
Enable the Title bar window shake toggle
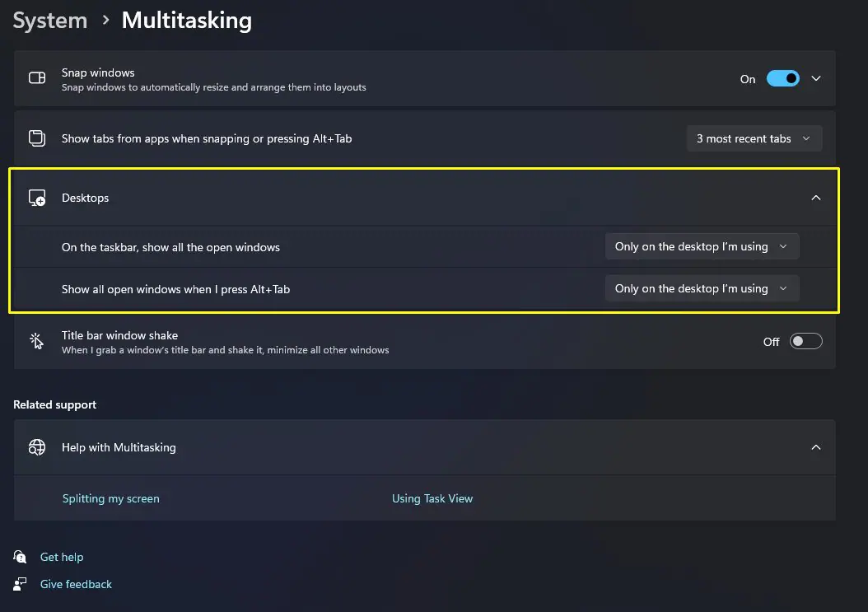pos(805,341)
